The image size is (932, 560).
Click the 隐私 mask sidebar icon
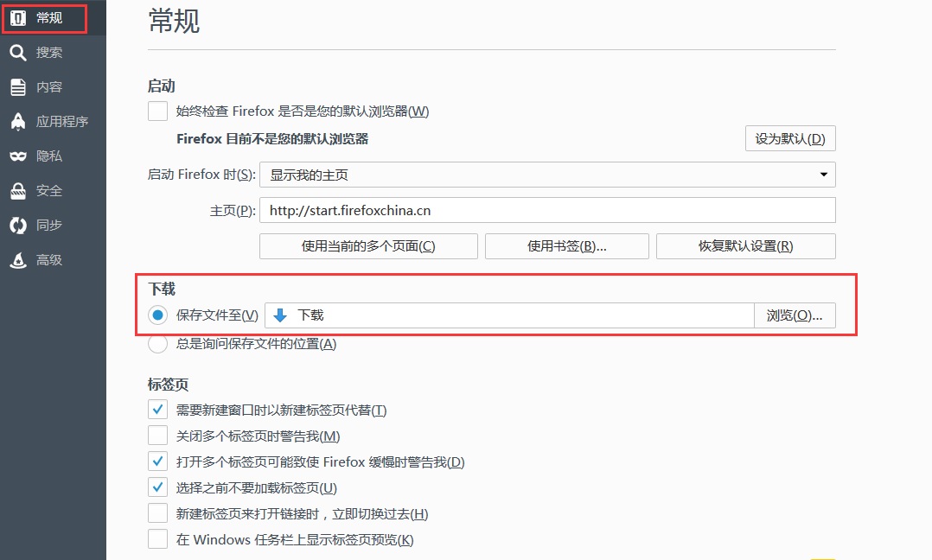[x=18, y=156]
